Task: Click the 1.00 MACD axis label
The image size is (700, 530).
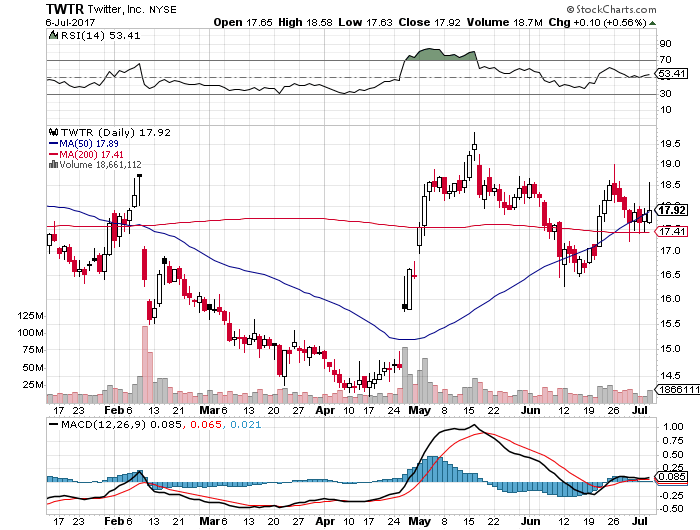Action: pos(673,426)
